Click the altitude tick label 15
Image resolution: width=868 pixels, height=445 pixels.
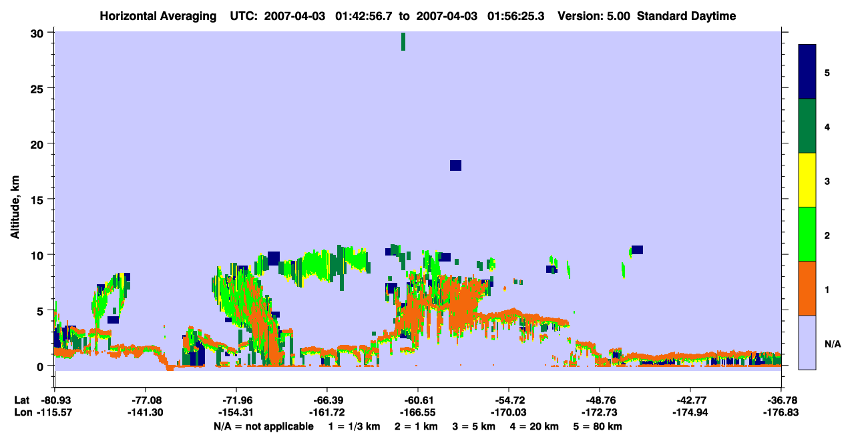pos(39,199)
